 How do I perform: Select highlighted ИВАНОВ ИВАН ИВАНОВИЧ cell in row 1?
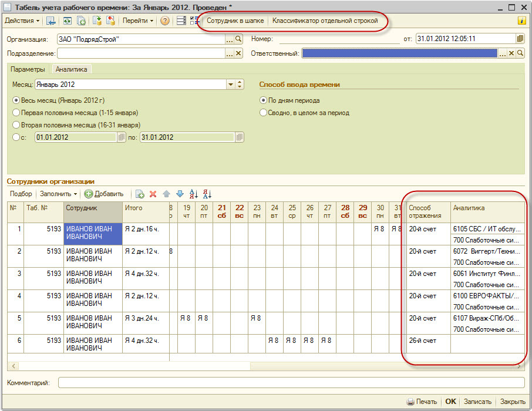93,234
